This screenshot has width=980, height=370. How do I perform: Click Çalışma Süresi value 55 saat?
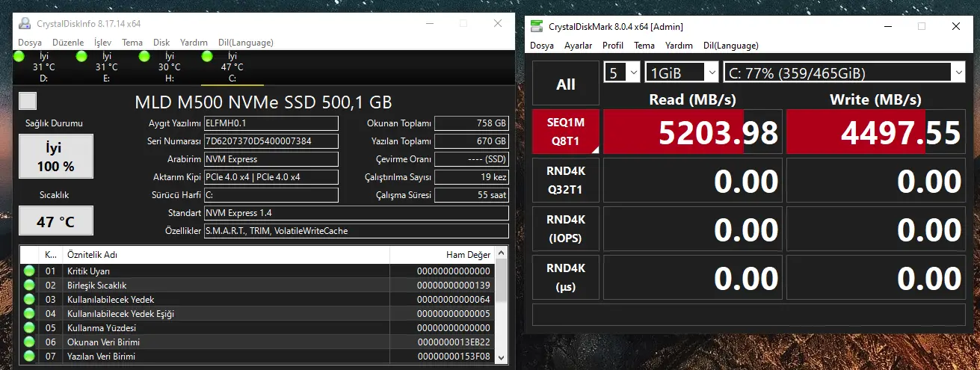click(x=472, y=195)
